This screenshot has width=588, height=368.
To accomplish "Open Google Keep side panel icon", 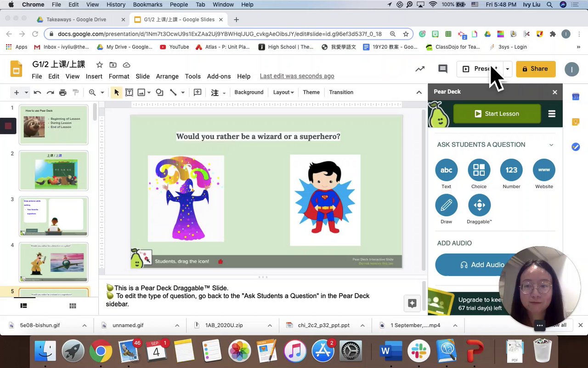I will click(576, 122).
